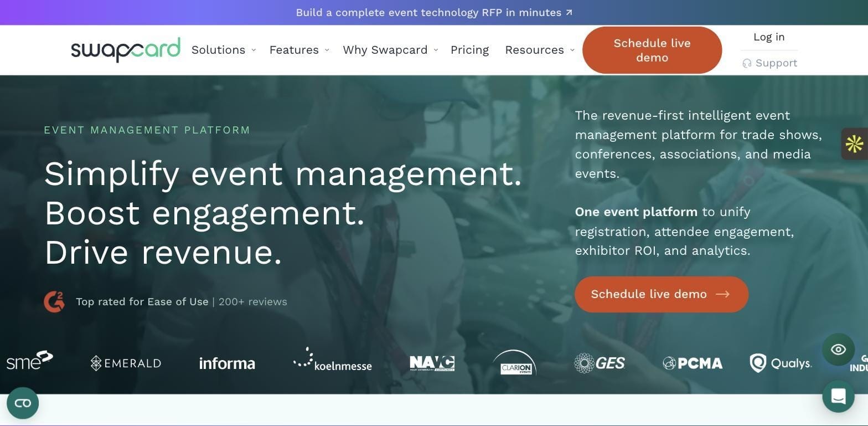868x426 pixels.
Task: Click the Drive revenue. heading line
Action: [163, 253]
